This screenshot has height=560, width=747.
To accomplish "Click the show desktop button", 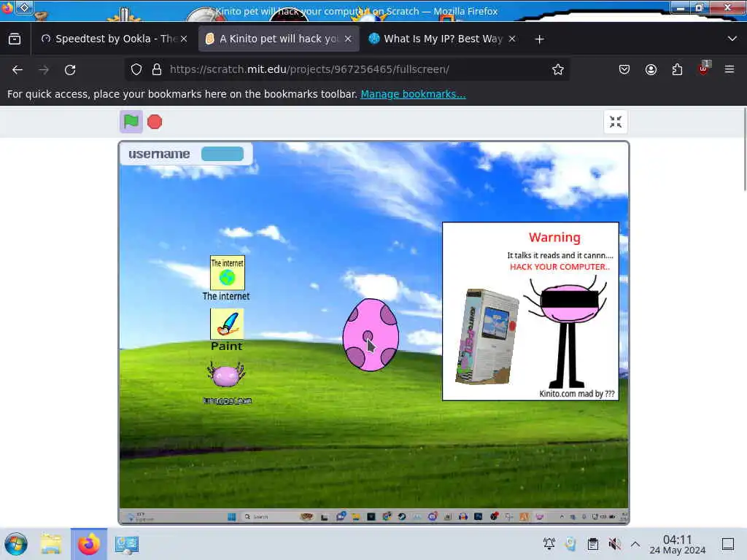I will point(728,544).
